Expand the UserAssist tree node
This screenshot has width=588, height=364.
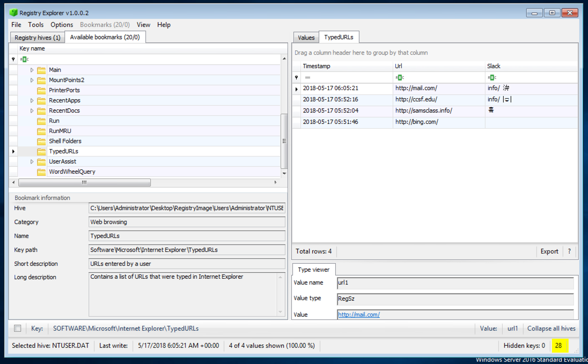pyautogui.click(x=32, y=161)
